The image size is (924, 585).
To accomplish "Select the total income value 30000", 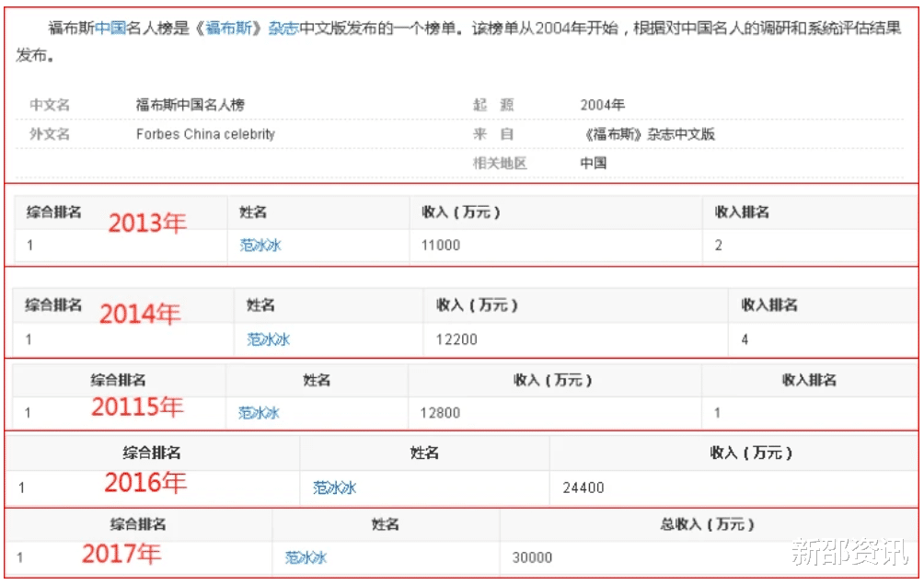I will 532,557.
